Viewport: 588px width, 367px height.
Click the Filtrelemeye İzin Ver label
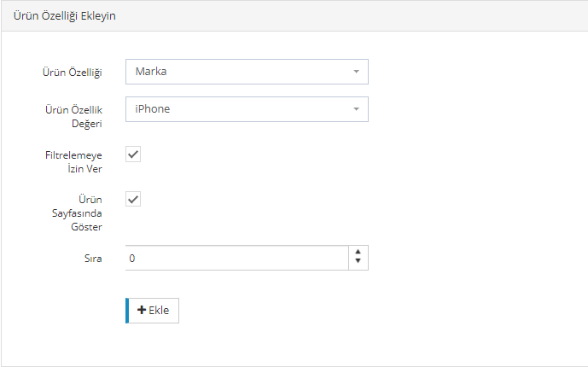[73, 162]
